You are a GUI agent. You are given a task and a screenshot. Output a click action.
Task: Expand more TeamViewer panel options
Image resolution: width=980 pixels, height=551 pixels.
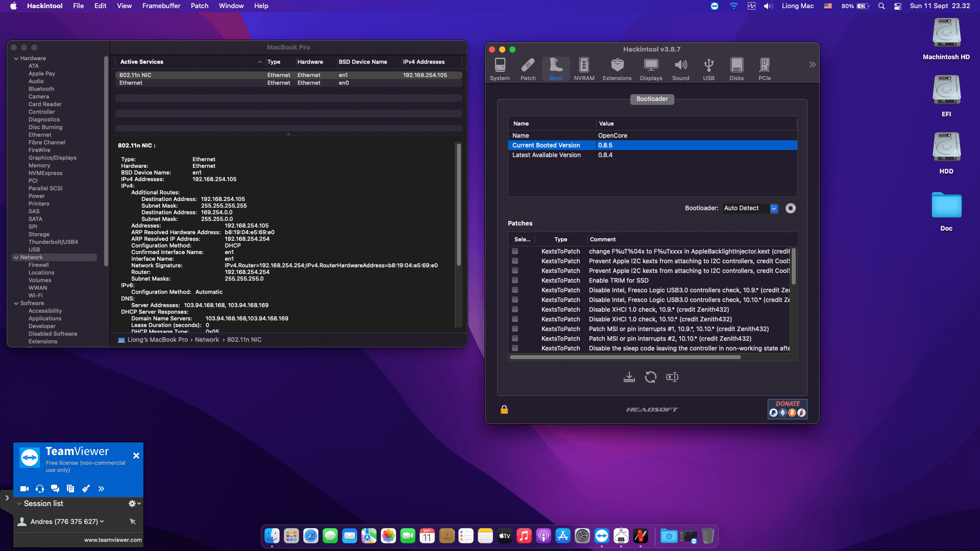(x=101, y=489)
